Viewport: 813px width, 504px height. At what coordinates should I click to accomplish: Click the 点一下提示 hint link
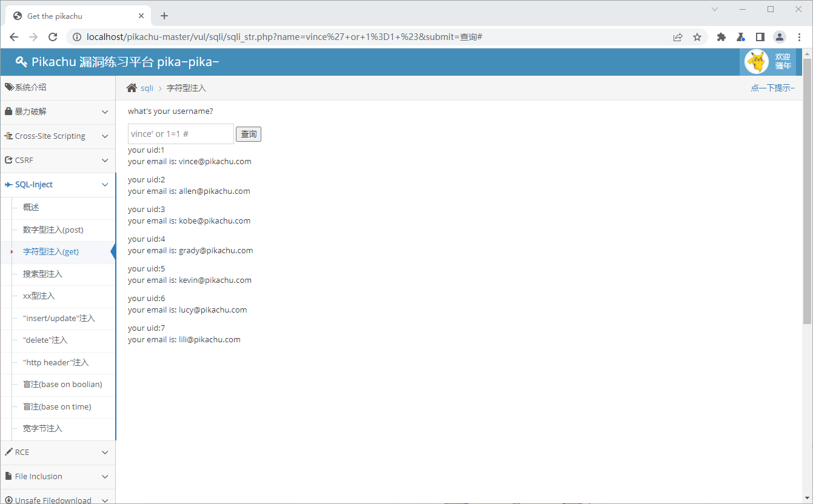click(772, 88)
